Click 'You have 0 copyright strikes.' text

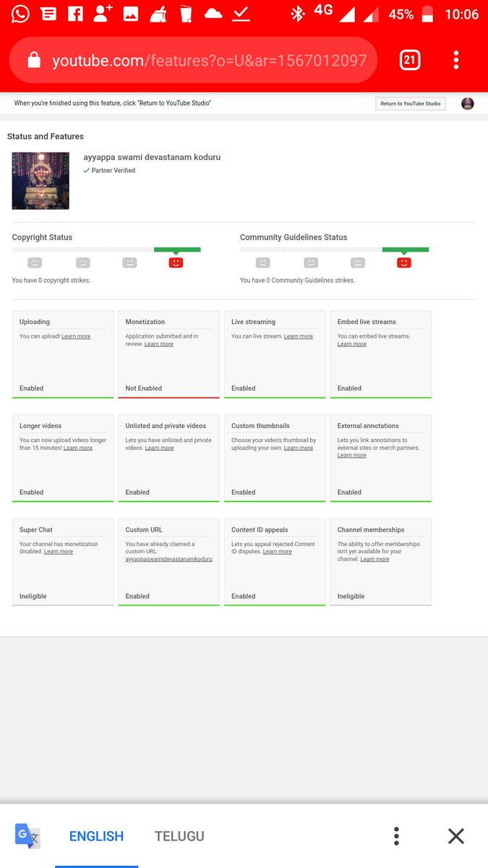pos(51,281)
